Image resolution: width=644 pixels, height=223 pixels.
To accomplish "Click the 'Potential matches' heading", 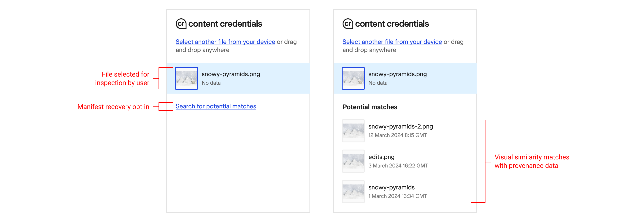I will (x=370, y=107).
